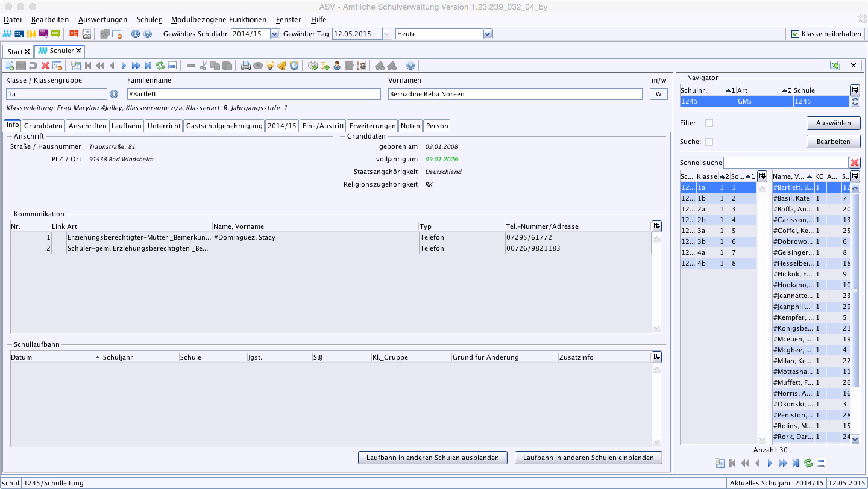Click the alarm clock icon in Schüler toolbar
The height and width of the screenshot is (489, 868).
point(294,66)
